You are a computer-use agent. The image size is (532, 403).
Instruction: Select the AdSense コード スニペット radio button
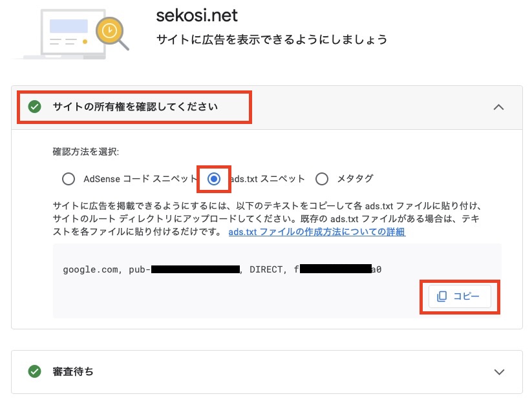click(69, 179)
